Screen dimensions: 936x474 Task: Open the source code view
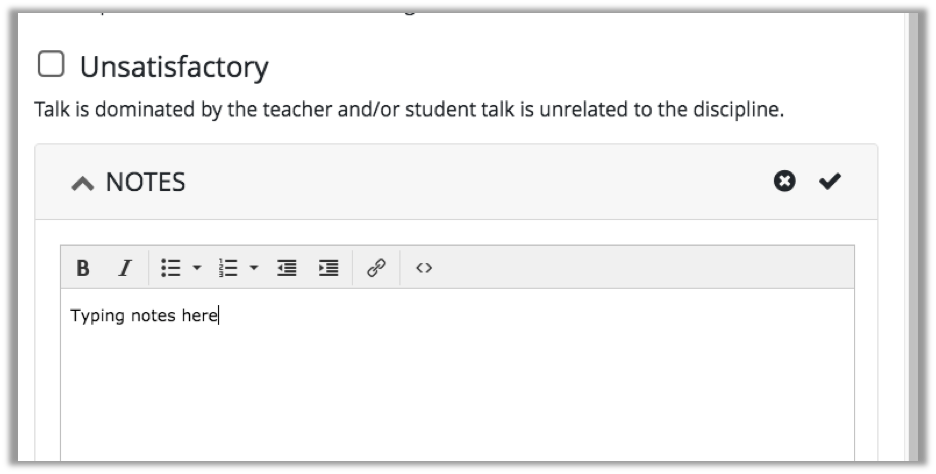pyautogui.click(x=424, y=268)
